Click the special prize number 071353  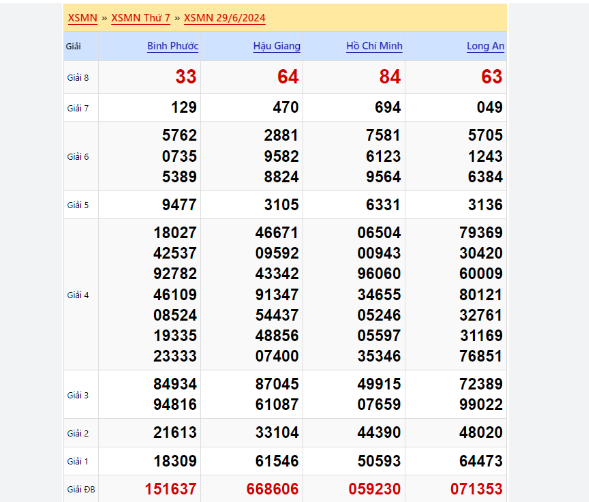click(477, 489)
